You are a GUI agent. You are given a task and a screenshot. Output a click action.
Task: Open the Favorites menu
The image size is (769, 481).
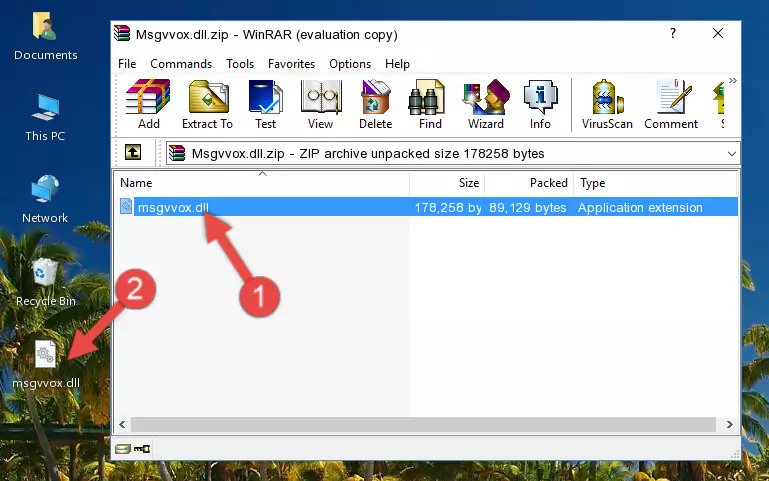click(291, 64)
